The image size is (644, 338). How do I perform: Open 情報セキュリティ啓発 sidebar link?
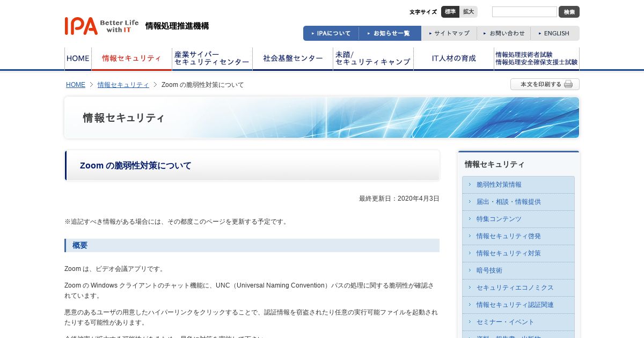point(518,236)
